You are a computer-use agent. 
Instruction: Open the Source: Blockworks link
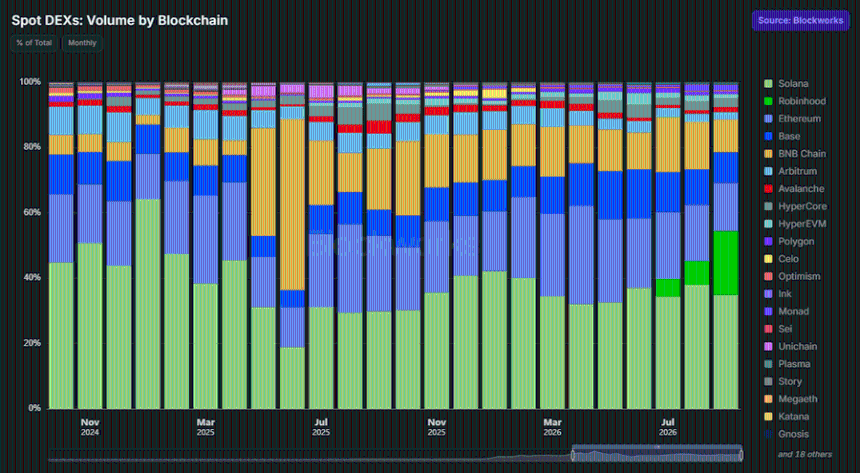click(x=800, y=20)
